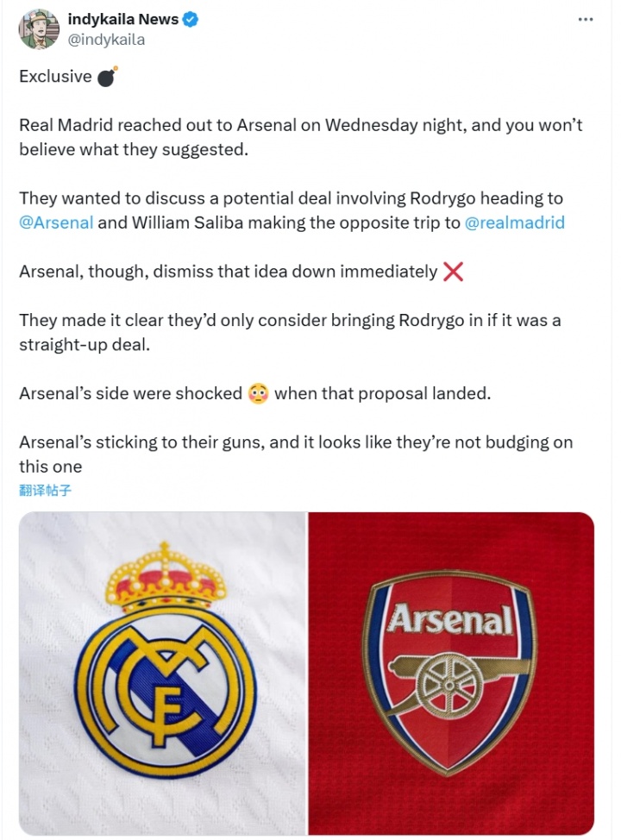This screenshot has width=621, height=840.
Task: Open the Real Madrid crest image
Action: [x=163, y=674]
